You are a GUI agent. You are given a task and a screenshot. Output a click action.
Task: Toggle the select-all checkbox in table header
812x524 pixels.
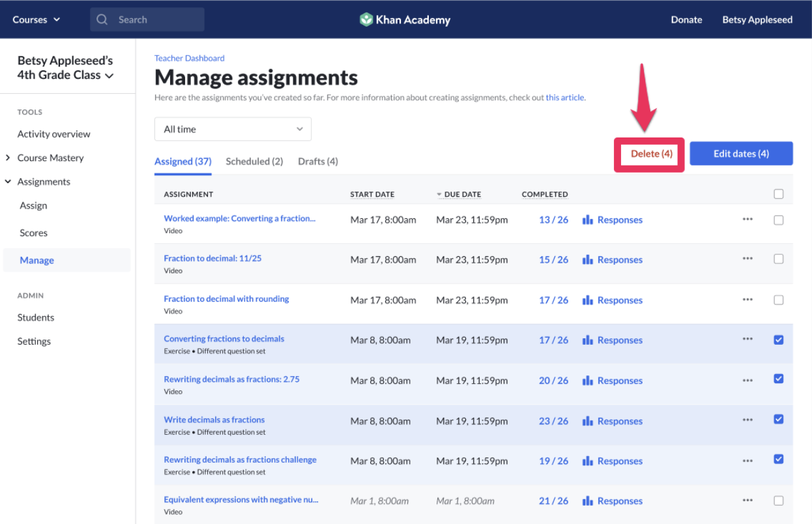778,194
